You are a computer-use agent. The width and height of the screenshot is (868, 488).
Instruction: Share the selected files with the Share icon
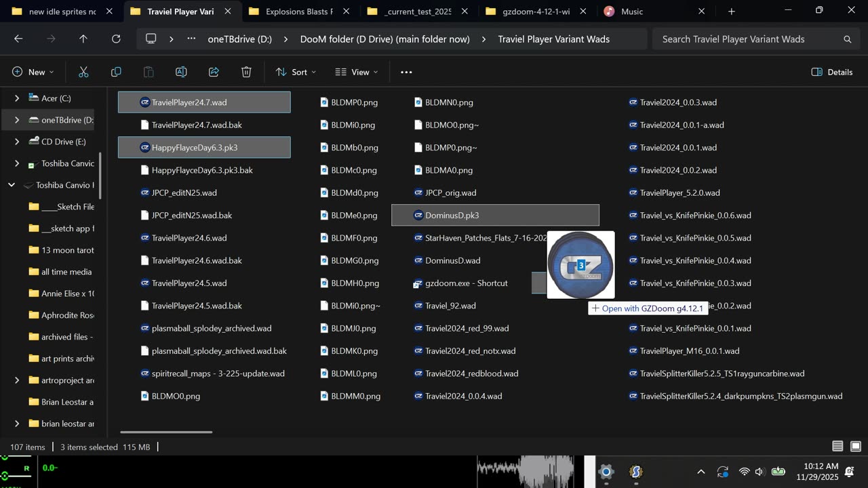pos(214,72)
